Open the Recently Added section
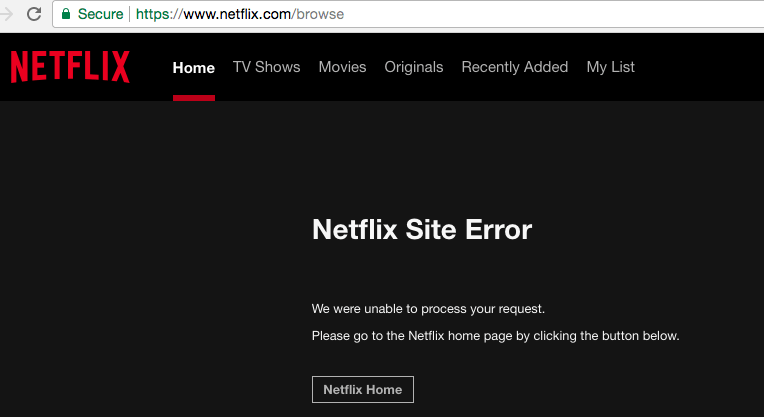The width and height of the screenshot is (764, 417). point(515,67)
